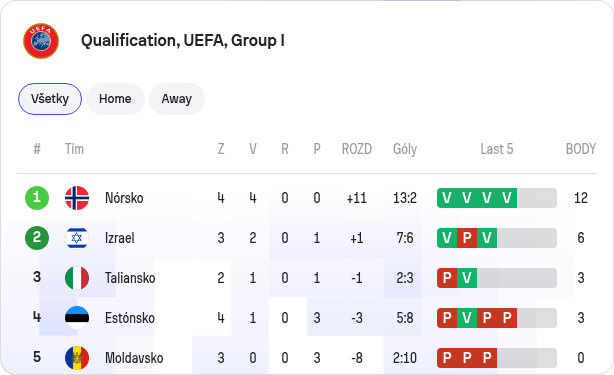Switch to the Home standings tab
Screen dimensions: 614x375
(115, 99)
